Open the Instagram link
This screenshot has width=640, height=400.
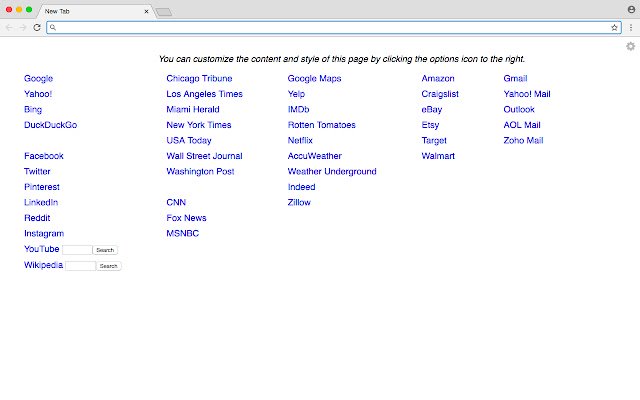coord(44,233)
